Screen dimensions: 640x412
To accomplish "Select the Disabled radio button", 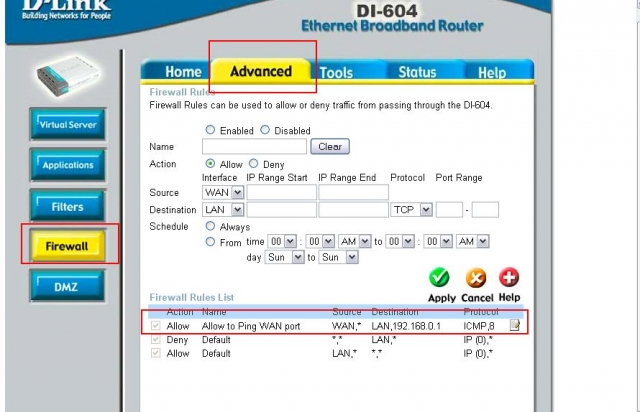I will point(265,130).
